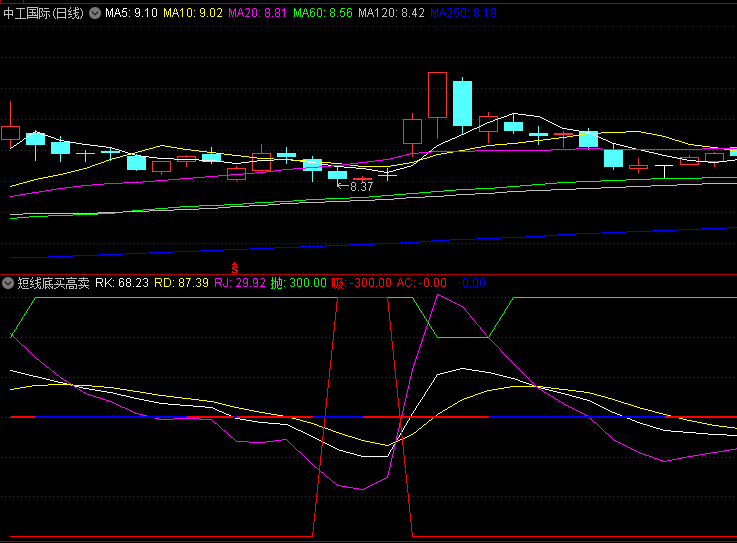Image resolution: width=737 pixels, height=543 pixels.
Task: Click the red S signal marker
Action: pos(235,267)
